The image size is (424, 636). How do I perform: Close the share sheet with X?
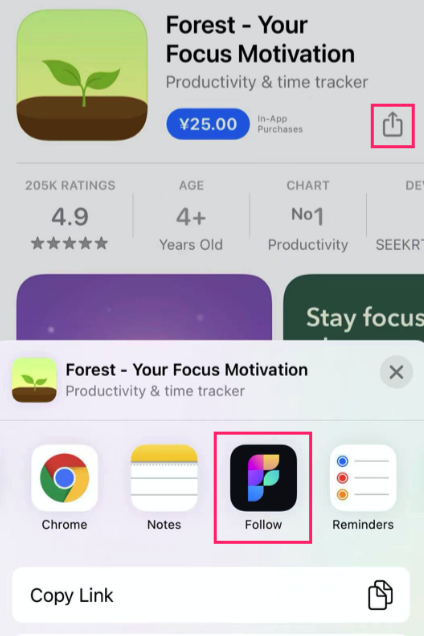click(396, 372)
